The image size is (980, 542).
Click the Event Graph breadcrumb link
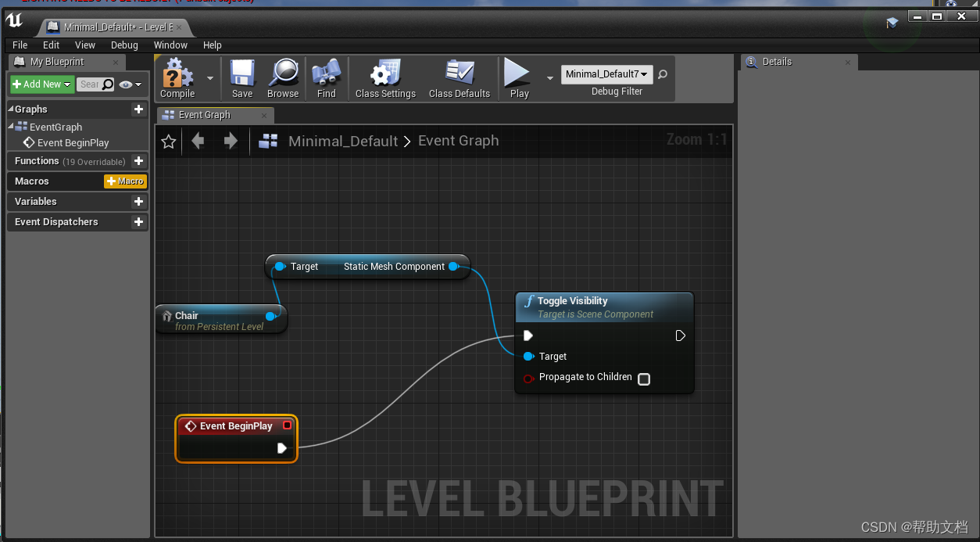(x=458, y=141)
